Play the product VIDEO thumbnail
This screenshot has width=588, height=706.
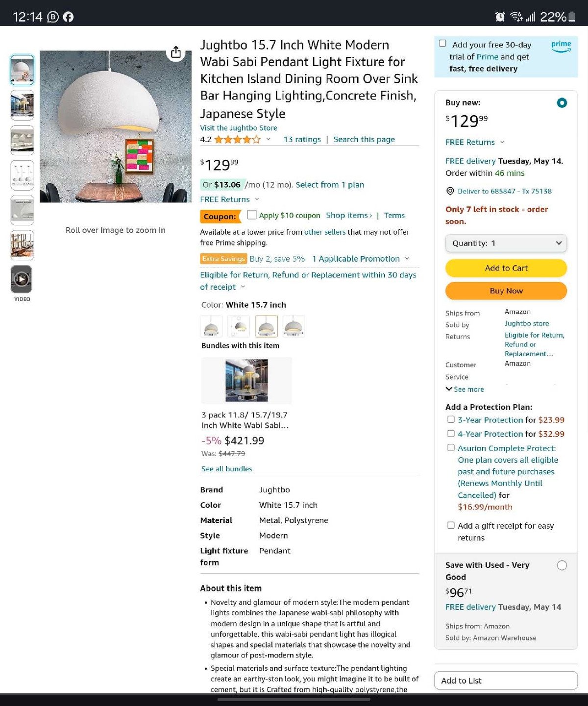point(22,279)
